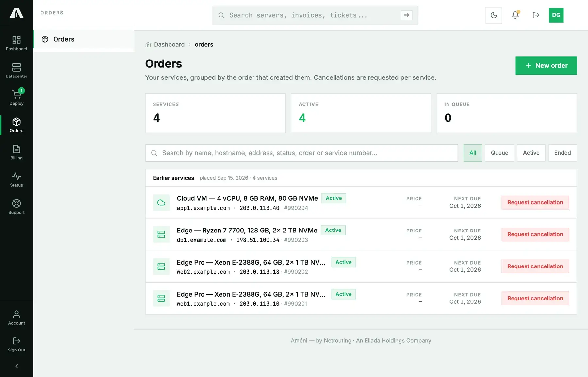Click the Active stat card
Viewport: 588px width, 377px height.
coord(361,113)
